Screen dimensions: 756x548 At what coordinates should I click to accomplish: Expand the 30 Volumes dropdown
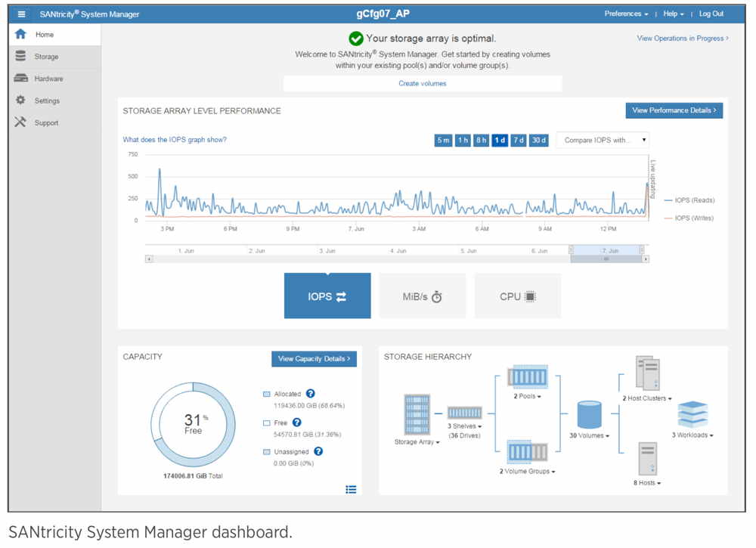click(x=589, y=435)
